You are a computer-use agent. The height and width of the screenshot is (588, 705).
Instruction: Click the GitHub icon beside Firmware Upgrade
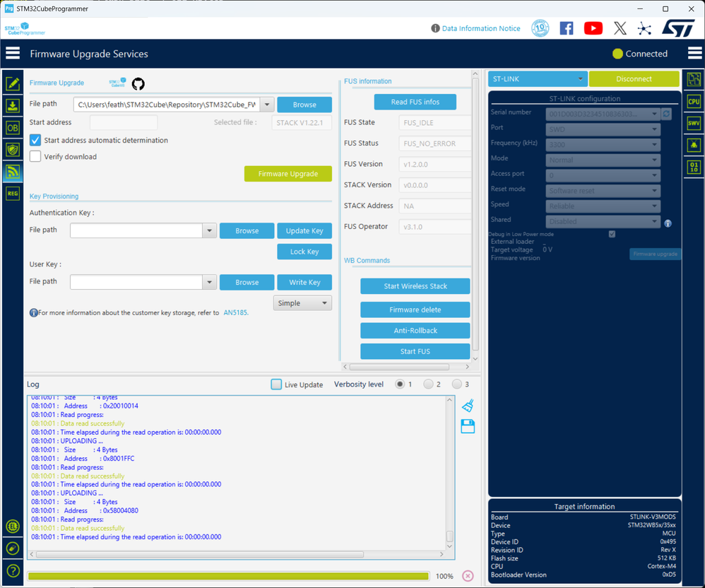(138, 83)
